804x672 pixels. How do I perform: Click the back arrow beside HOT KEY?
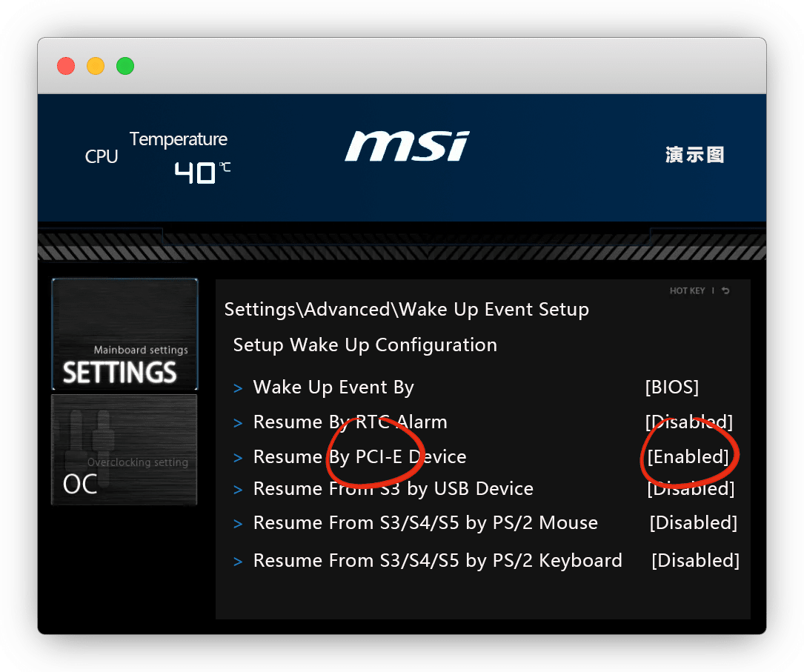[x=725, y=291]
